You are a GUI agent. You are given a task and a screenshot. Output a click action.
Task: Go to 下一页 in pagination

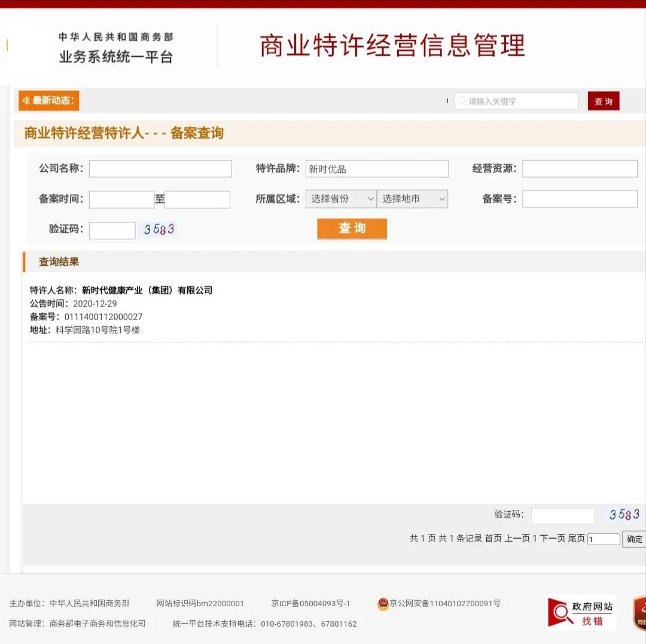pyautogui.click(x=553, y=538)
